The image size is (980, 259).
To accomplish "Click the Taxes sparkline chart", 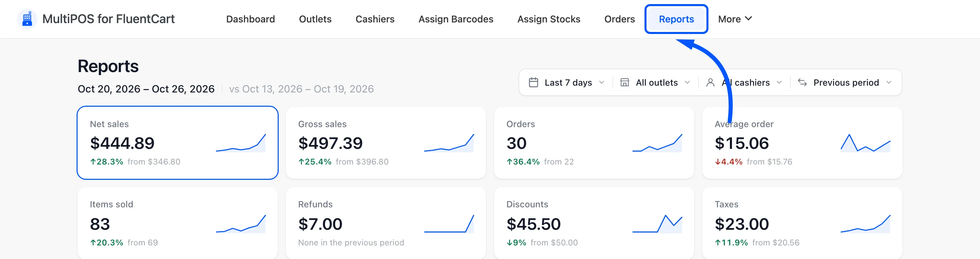I will [865, 224].
